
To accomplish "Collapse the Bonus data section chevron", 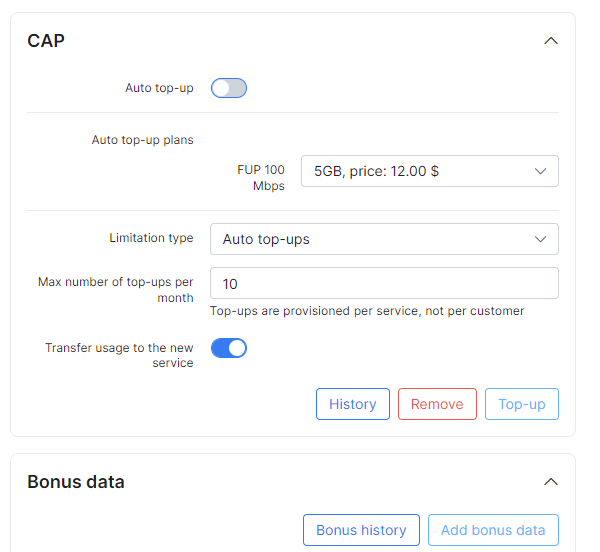I will pos(551,481).
